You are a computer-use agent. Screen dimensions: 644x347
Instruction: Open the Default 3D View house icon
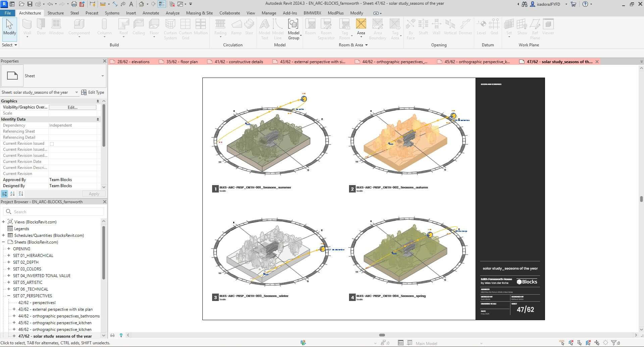pos(142,4)
